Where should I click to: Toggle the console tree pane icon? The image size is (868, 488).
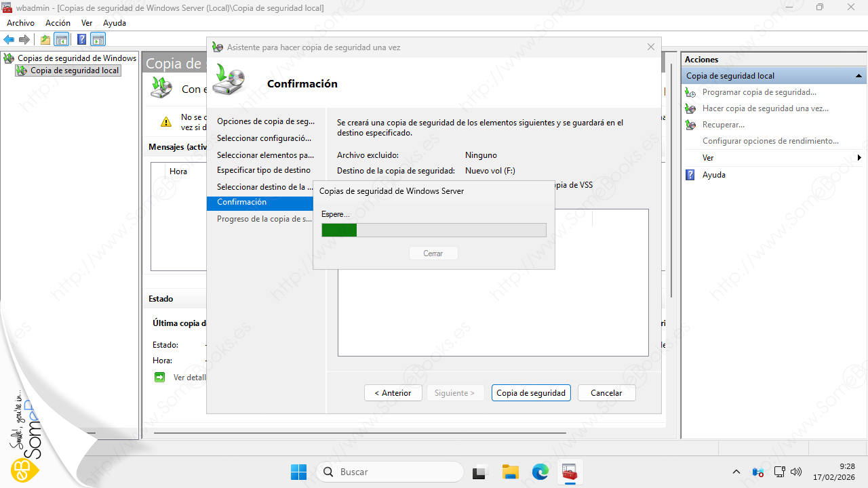(62, 40)
